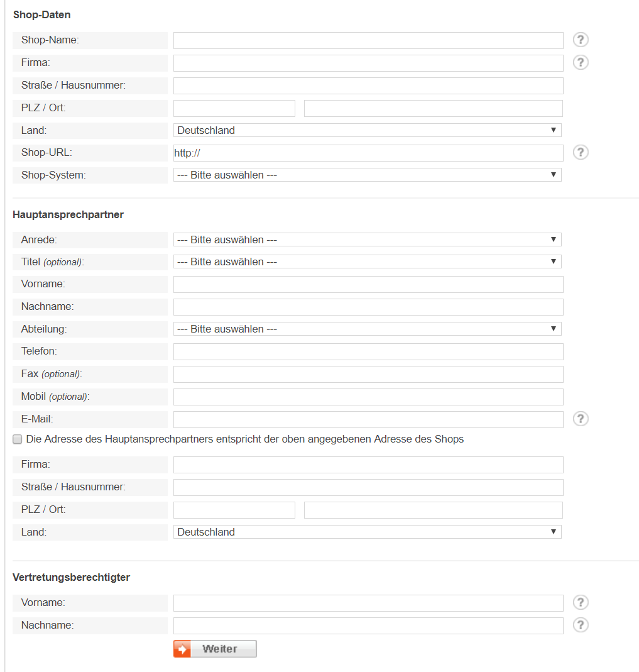This screenshot has height=672, width=639.
Task: Open the Titel (optional) dropdown
Action: pyautogui.click(x=368, y=262)
